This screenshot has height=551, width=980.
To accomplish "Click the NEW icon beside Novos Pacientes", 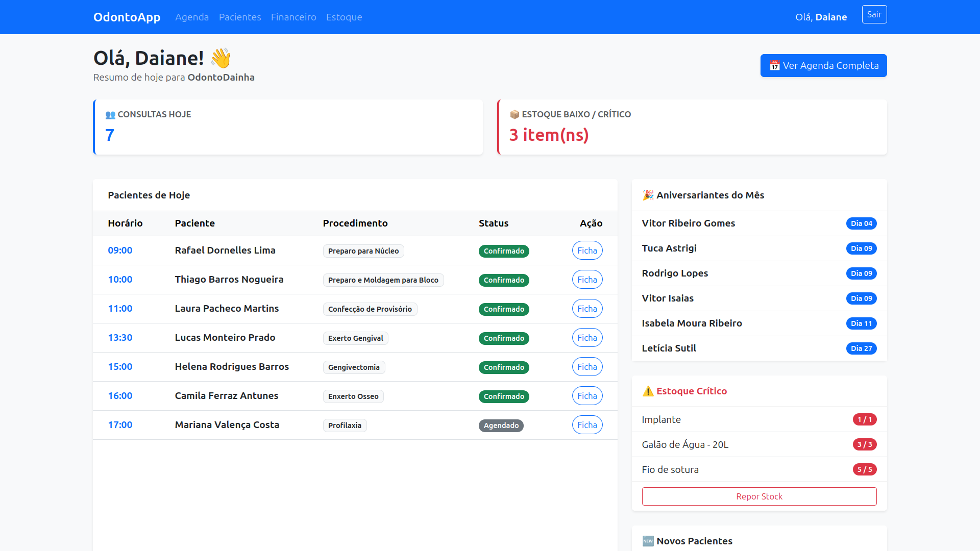I will pyautogui.click(x=648, y=541).
